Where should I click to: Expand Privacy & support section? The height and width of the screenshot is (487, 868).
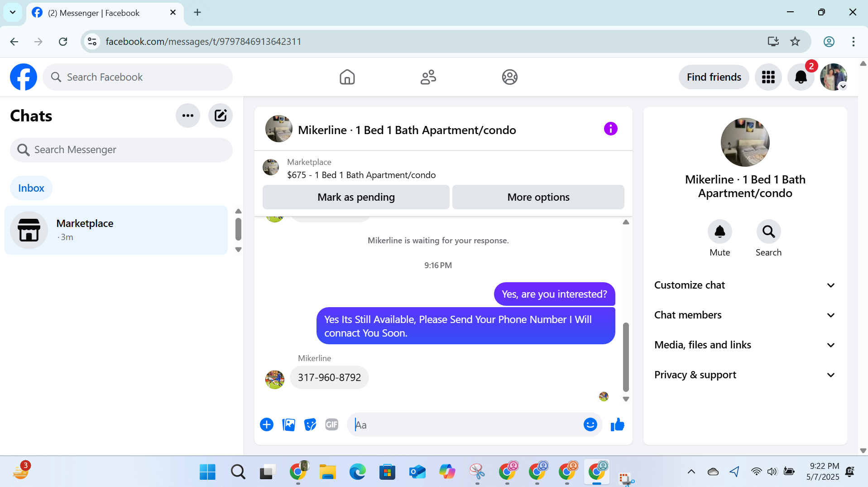click(745, 375)
